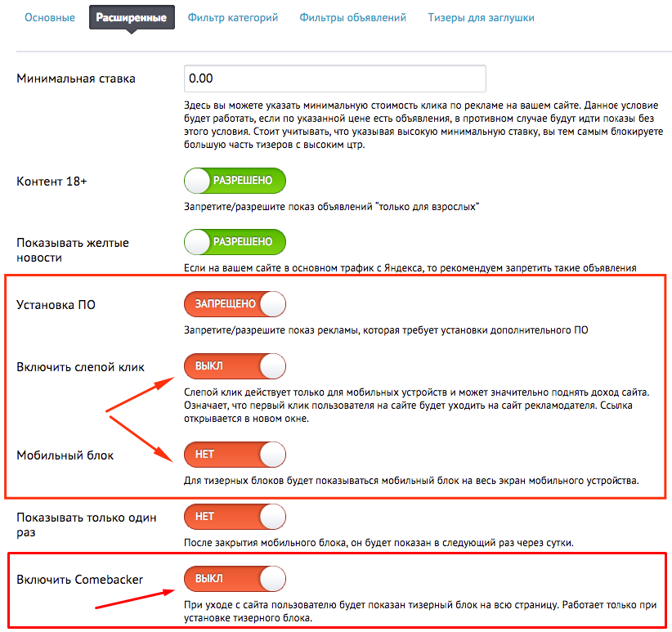Click the Включить слепой клик label

point(81,367)
